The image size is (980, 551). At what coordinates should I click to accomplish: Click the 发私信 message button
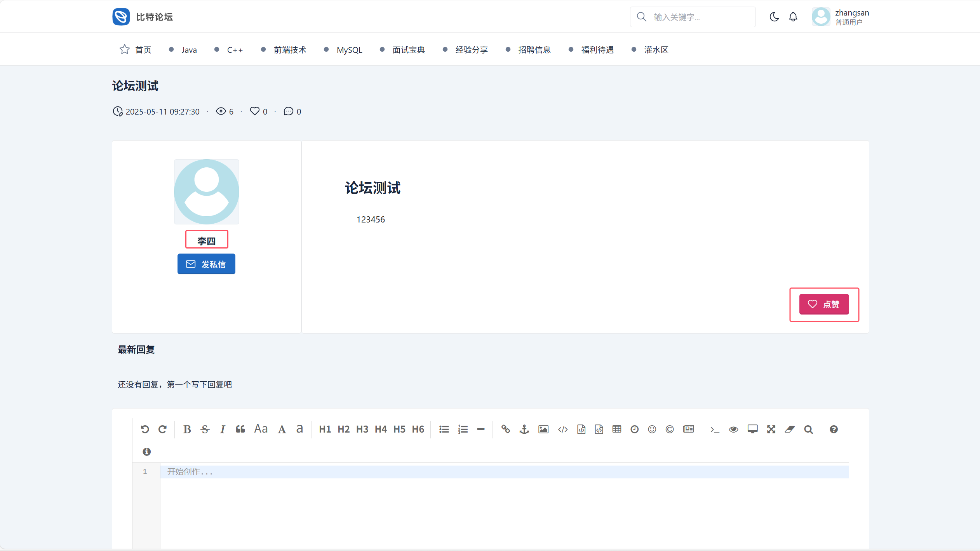(x=206, y=264)
